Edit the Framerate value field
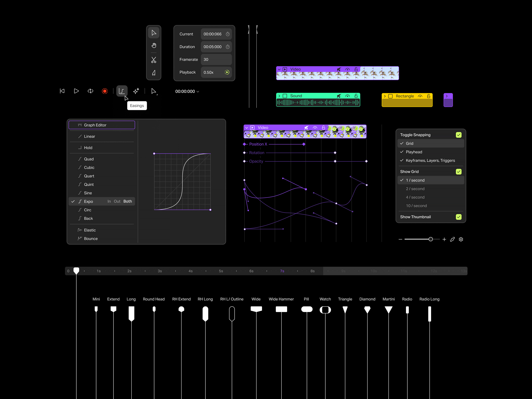This screenshot has height=399, width=532. [x=216, y=59]
